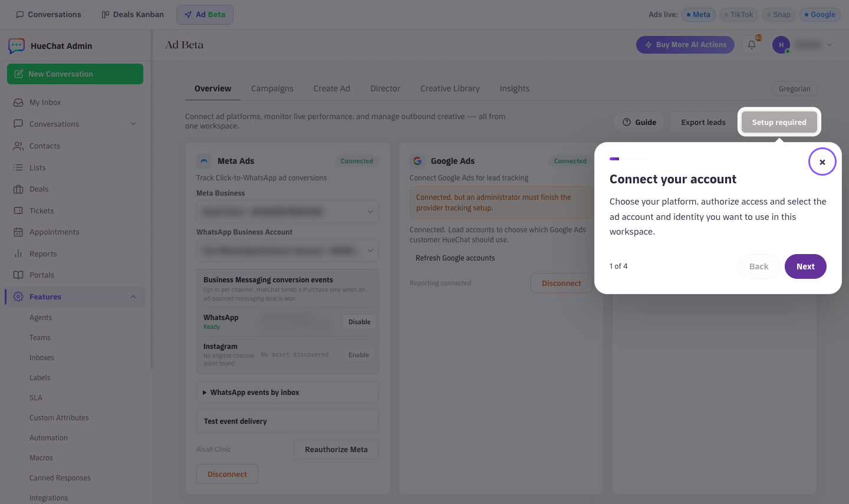The width and height of the screenshot is (849, 504).
Task: Disable WhatsApp conversion events
Action: click(360, 322)
